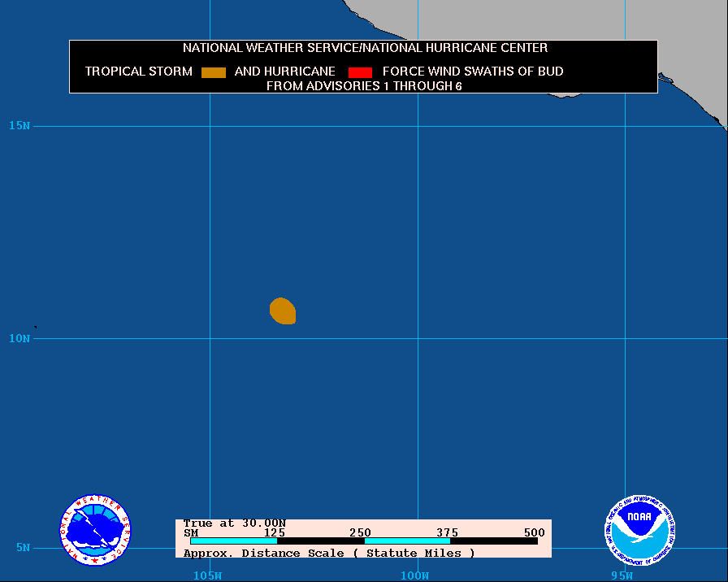Click the title 'NATIONAL WEATHER SERVICE/NATIONAL HURRICANE CENTER'
The height and width of the screenshot is (582, 728).
coord(365,48)
